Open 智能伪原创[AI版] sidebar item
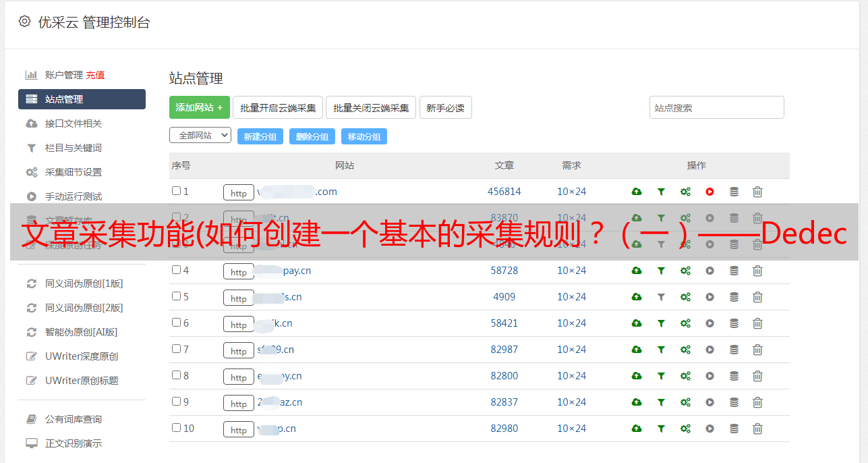The image size is (868, 463). [82, 332]
